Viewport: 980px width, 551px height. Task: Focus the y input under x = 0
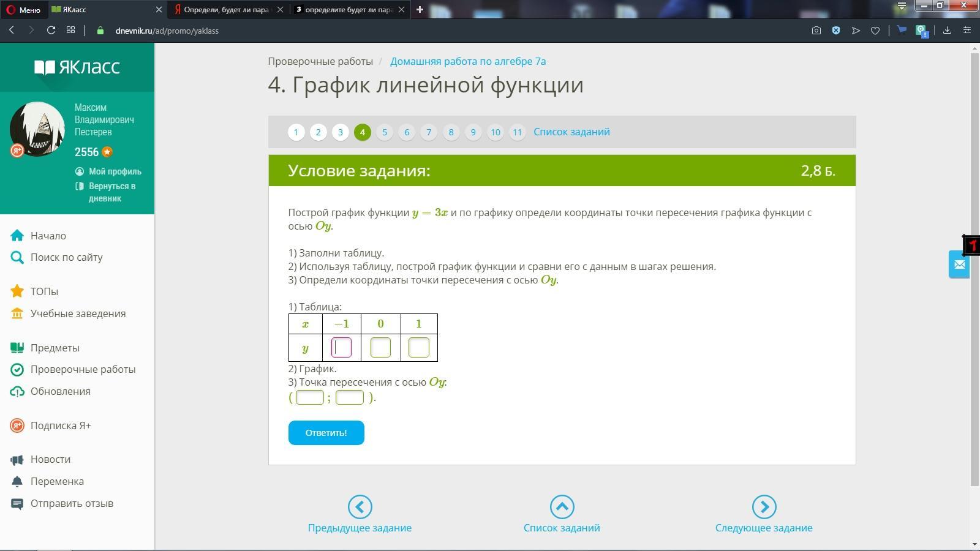click(x=380, y=348)
